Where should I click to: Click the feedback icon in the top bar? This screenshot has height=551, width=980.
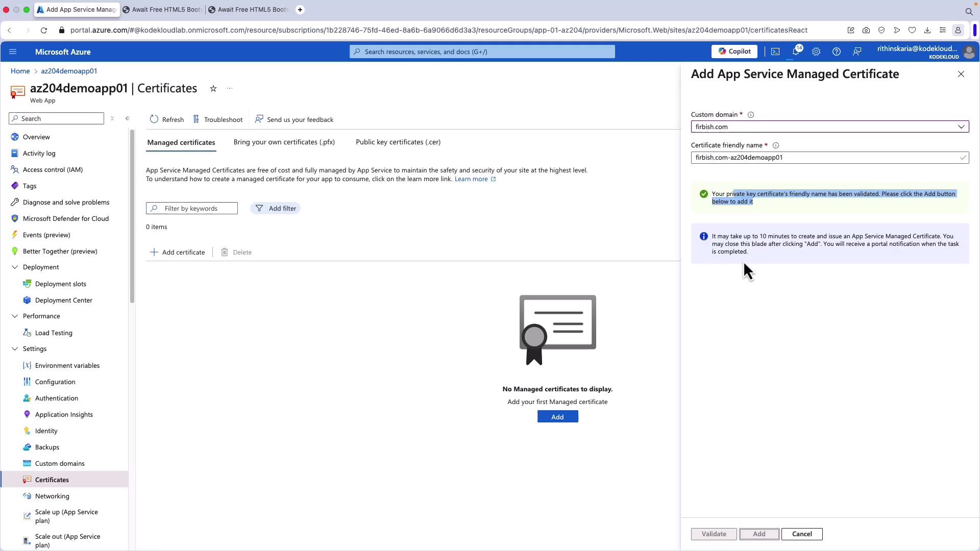click(857, 52)
